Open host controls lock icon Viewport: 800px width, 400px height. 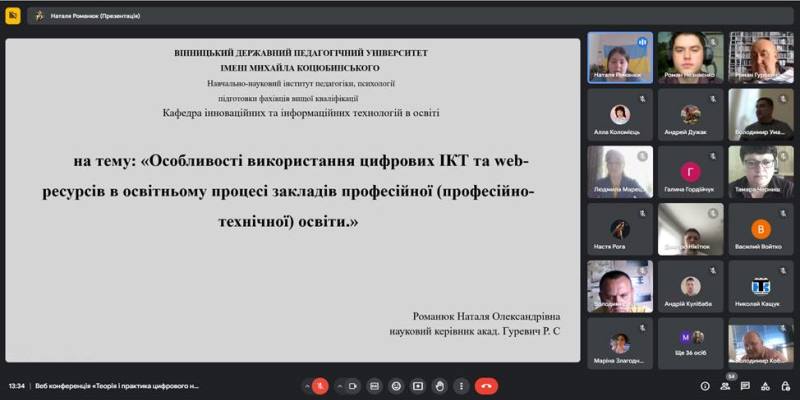(x=785, y=386)
